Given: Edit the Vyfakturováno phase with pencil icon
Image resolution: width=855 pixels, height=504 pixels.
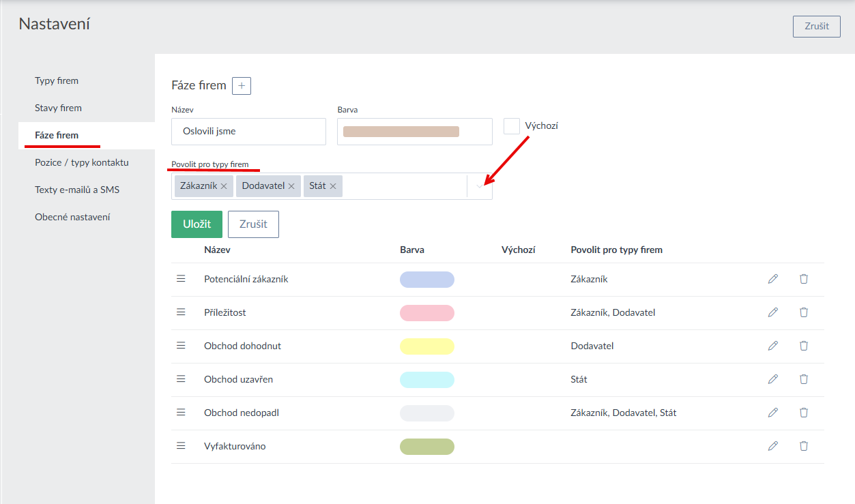Looking at the screenshot, I should coord(772,446).
